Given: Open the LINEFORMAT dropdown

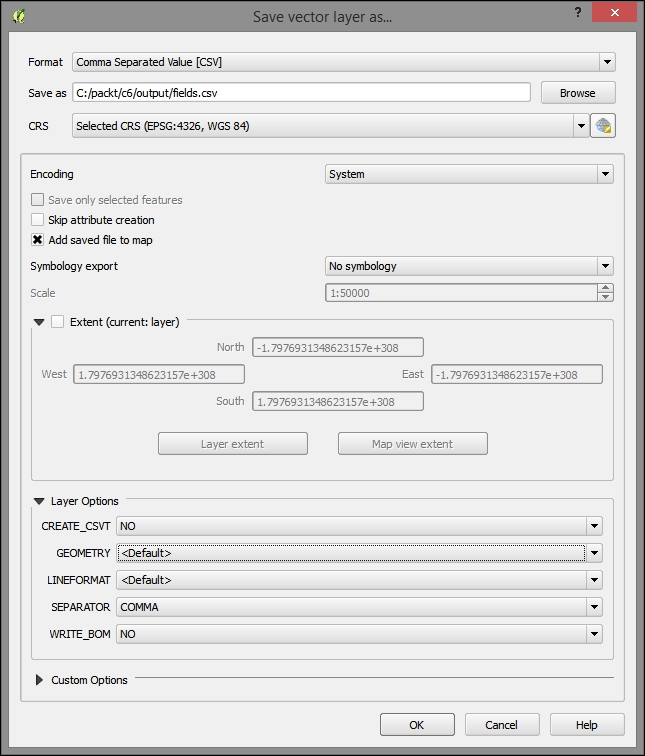Looking at the screenshot, I should pos(359,580).
